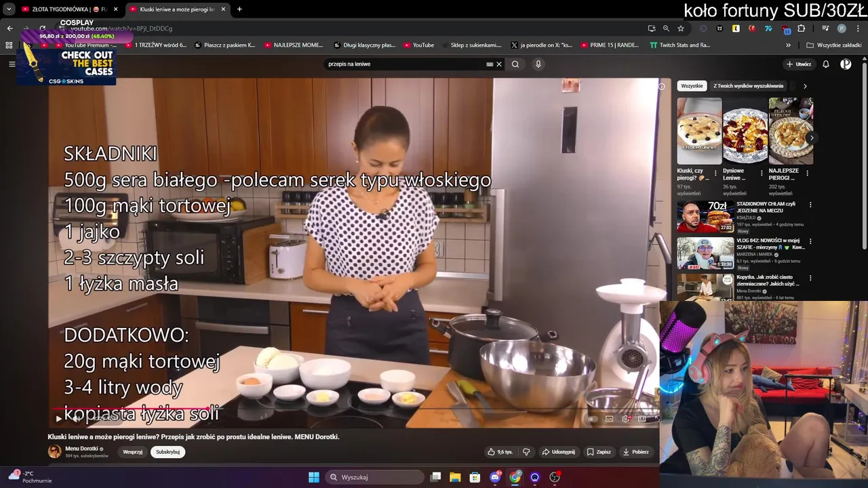The width and height of the screenshot is (868, 488).
Task: Save the video with Zapisz
Action: click(x=599, y=452)
